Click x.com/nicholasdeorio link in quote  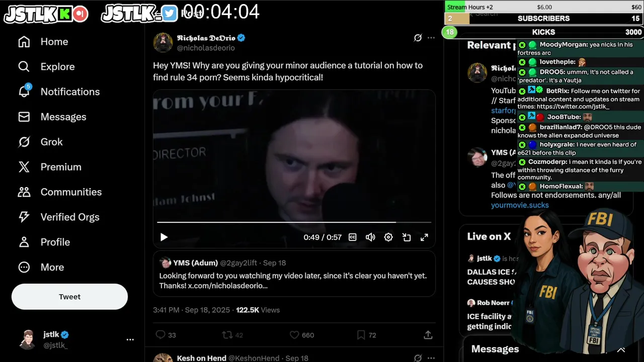(x=228, y=286)
